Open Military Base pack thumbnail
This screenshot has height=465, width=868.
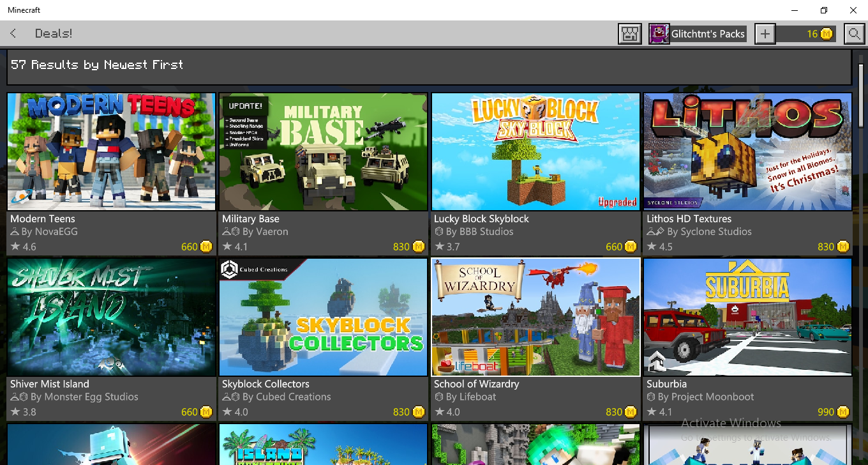[x=324, y=151]
